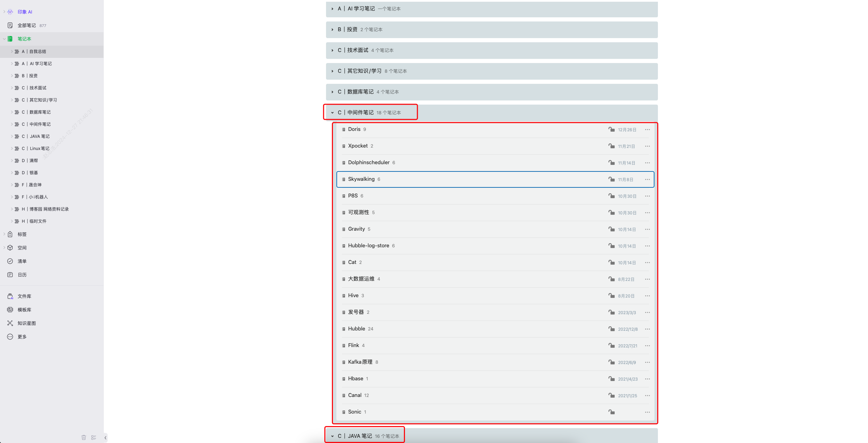868x443 pixels.
Task: Toggle the lock icon on Hubble row
Action: click(612, 329)
